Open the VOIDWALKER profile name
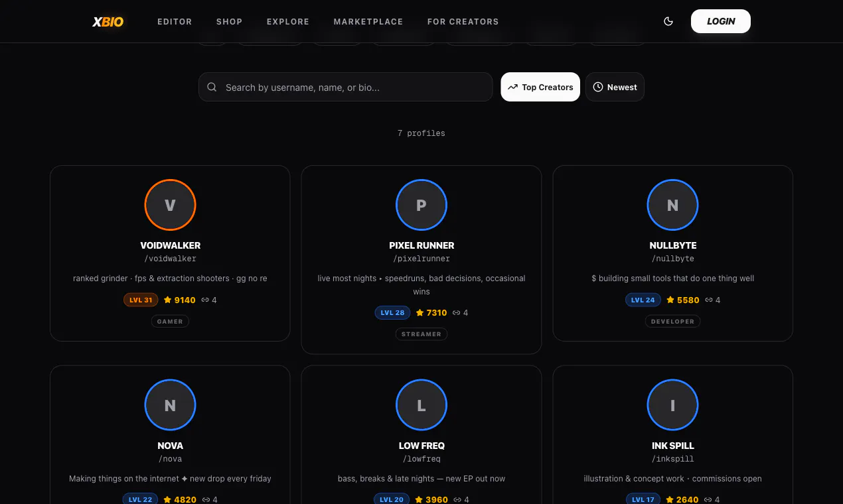 (170, 245)
